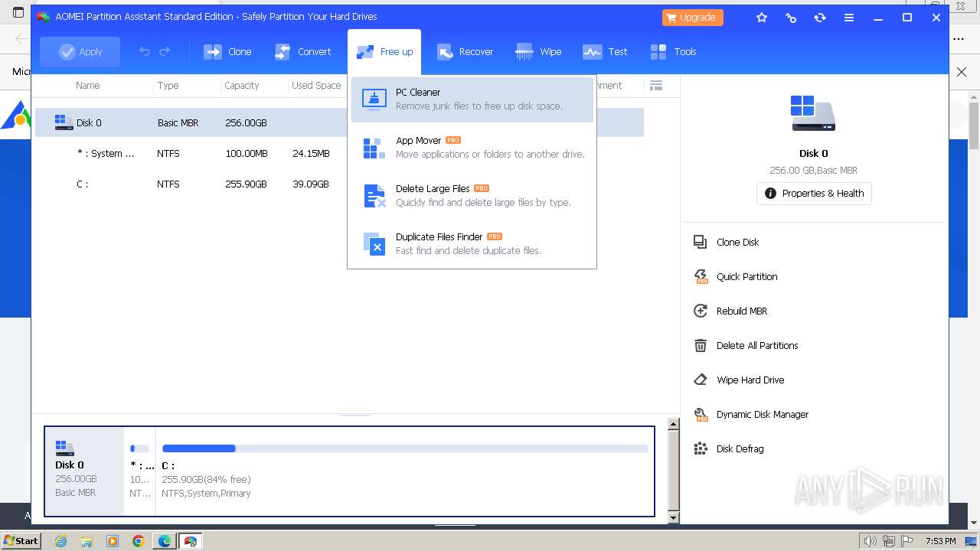Image resolution: width=980 pixels, height=551 pixels.
Task: Open Properties & Health for Disk 0
Action: [x=814, y=193]
